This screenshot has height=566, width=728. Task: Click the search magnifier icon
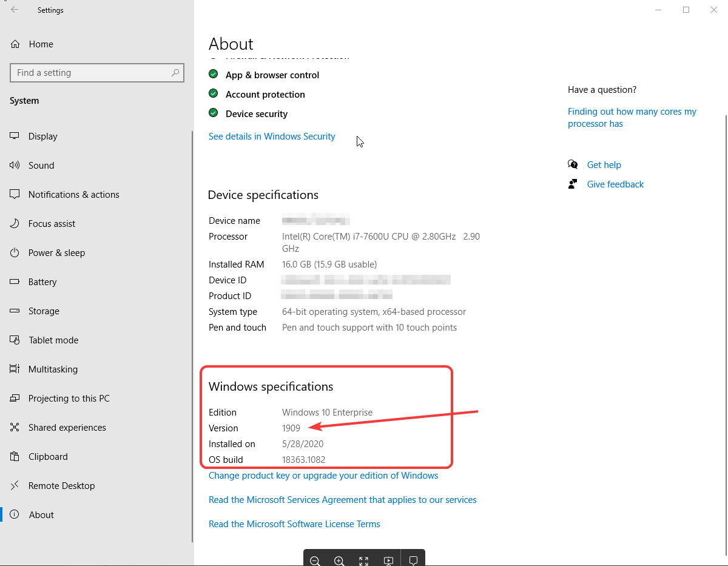pyautogui.click(x=175, y=73)
